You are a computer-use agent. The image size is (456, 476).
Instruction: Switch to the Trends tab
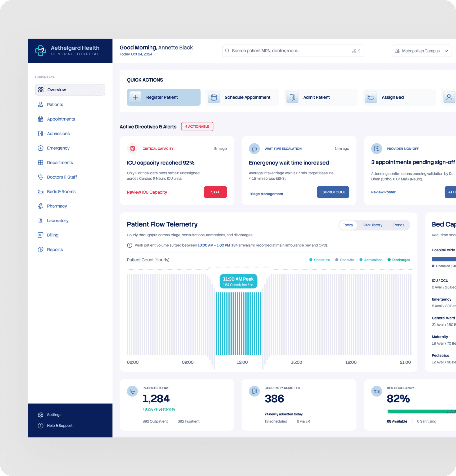[x=399, y=225]
